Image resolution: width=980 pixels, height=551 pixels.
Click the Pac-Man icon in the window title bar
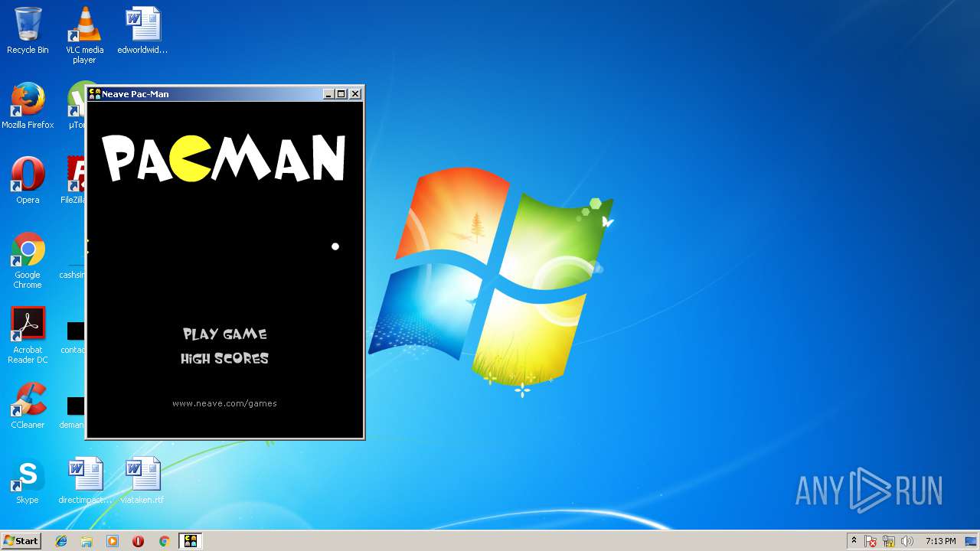95,93
